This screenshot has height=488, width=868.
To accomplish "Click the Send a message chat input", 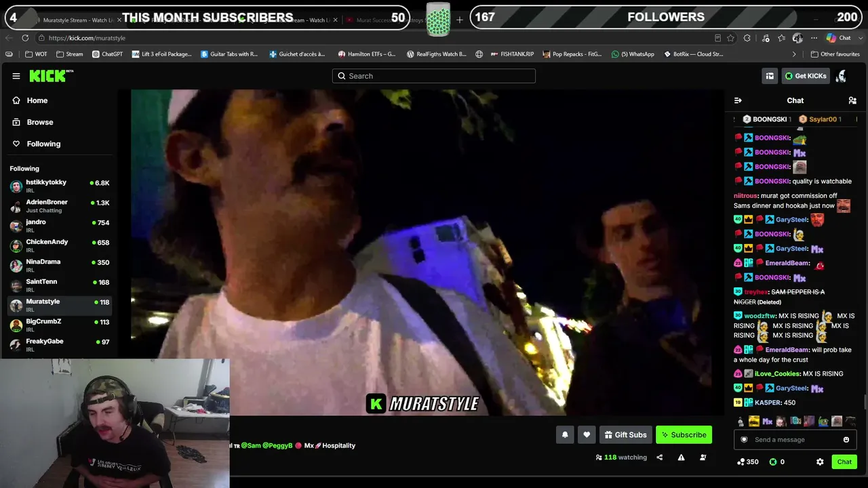I will 795,440.
